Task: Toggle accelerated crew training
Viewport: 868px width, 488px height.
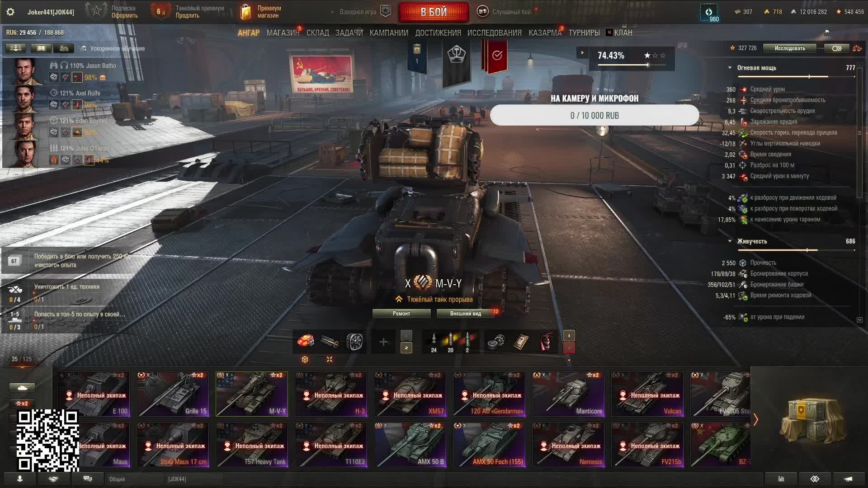Action: pos(112,48)
